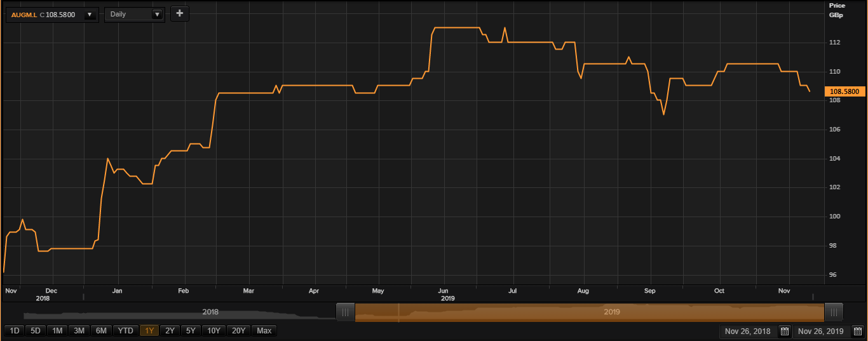Open the AUGM.L symbol dropdown arrow
The width and height of the screenshot is (868, 341).
(x=89, y=14)
